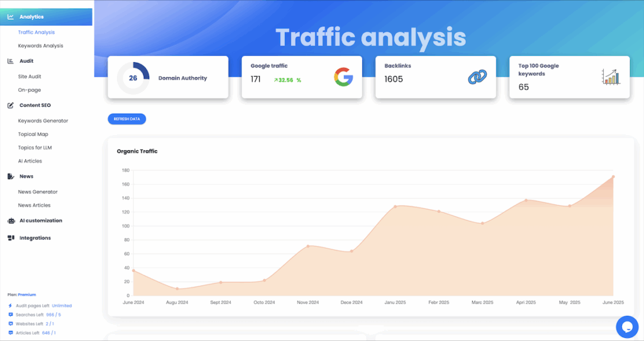Open News Generator
This screenshot has width=644, height=341.
[38, 192]
